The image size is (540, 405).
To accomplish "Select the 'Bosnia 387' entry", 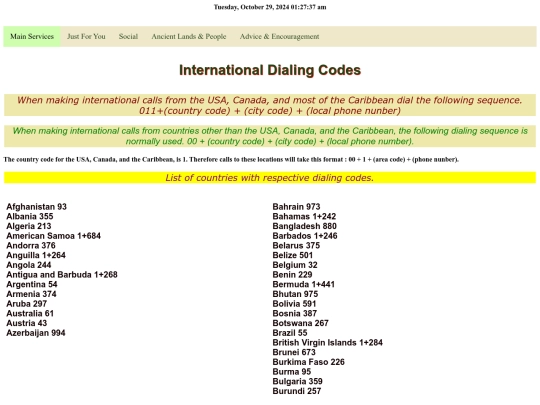I will click(x=294, y=313).
